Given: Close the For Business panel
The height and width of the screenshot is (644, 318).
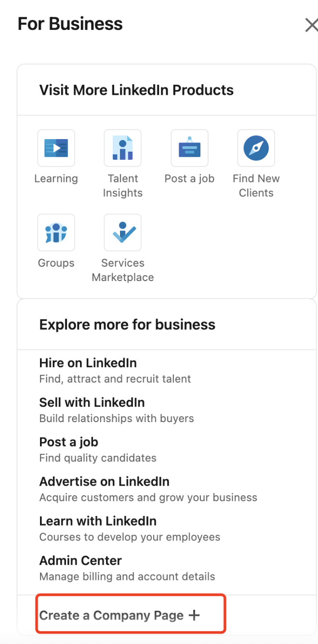Looking at the screenshot, I should (x=311, y=25).
